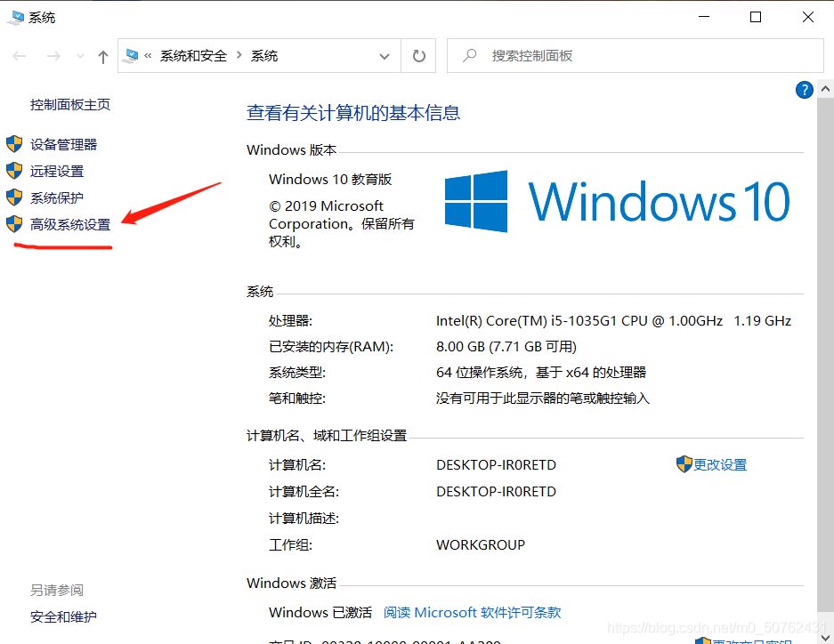Expand the breadcrumb overflow chevron

coord(148,55)
